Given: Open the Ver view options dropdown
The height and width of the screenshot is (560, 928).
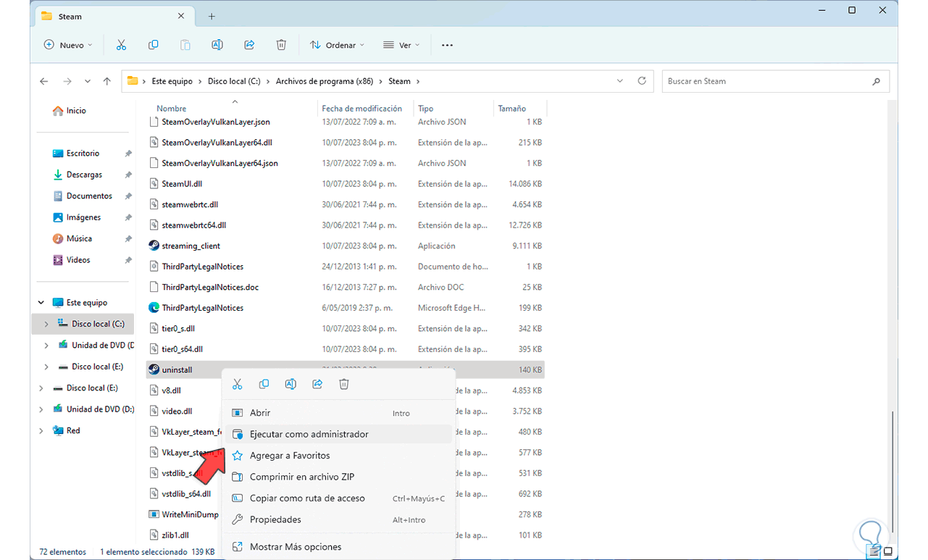Looking at the screenshot, I should 401,45.
